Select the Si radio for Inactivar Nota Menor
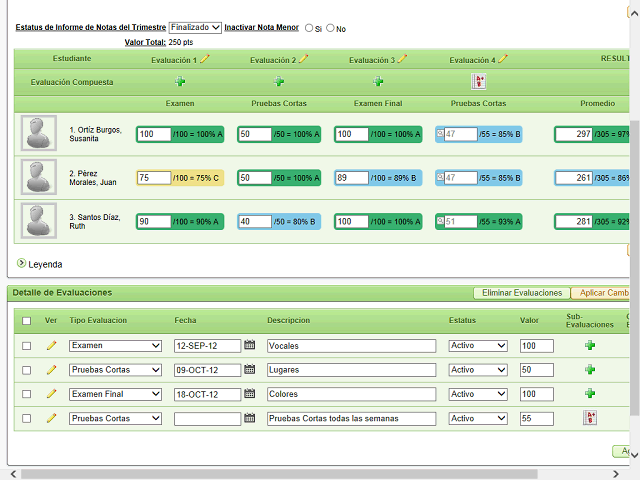This screenshot has width=640, height=480. pyautogui.click(x=309, y=29)
